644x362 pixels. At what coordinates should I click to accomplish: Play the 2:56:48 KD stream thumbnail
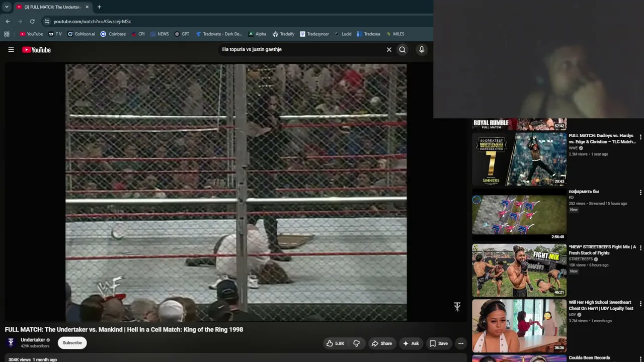click(519, 214)
